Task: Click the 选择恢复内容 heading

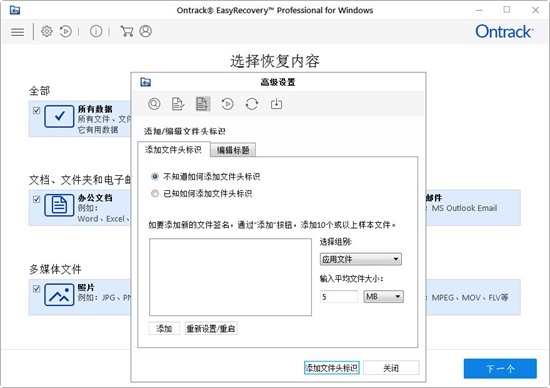Action: click(275, 61)
